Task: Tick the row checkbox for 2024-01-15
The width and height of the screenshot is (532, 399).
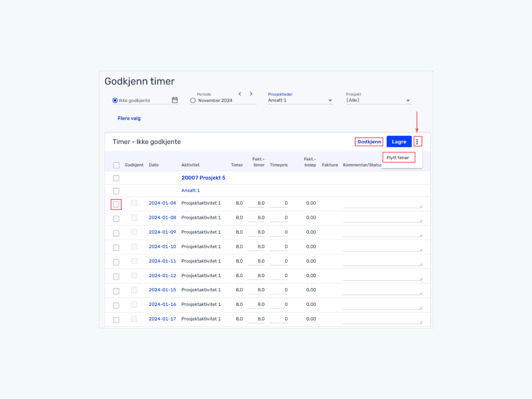Action: tap(116, 291)
